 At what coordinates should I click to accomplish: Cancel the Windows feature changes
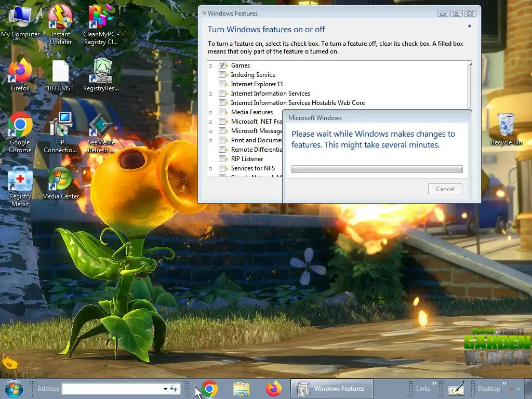[x=445, y=189]
